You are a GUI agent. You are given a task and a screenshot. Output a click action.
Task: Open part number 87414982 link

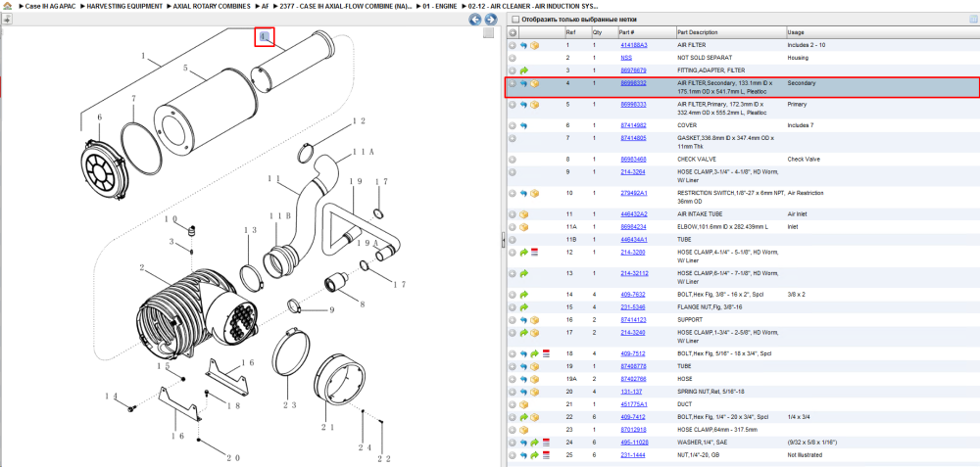pyautogui.click(x=633, y=125)
